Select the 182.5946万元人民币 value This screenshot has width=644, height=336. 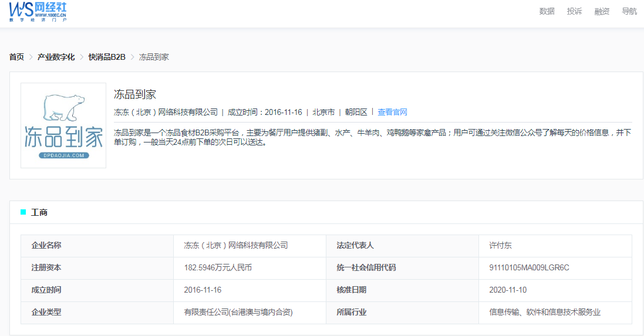coord(218,267)
